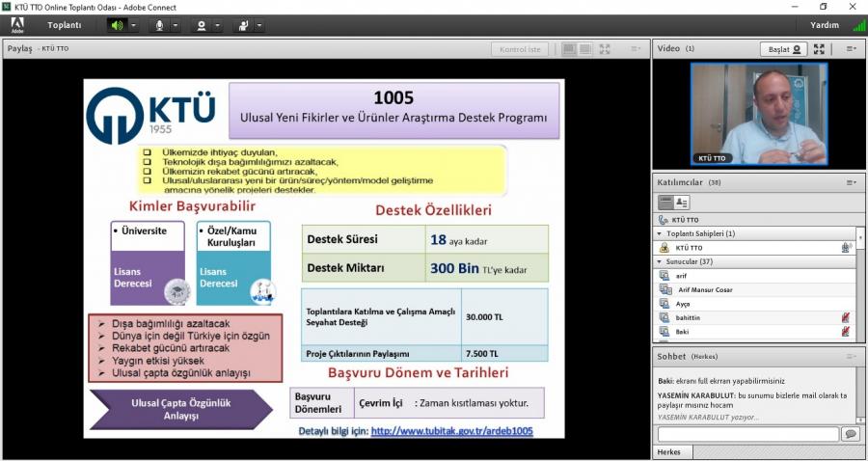Open the tubitak.gov.tr/ardeb1005 link
The width and height of the screenshot is (868, 461).
(x=451, y=431)
